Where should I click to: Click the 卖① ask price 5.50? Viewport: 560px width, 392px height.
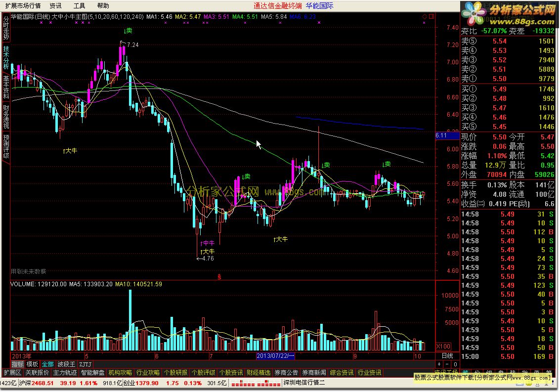(500, 79)
